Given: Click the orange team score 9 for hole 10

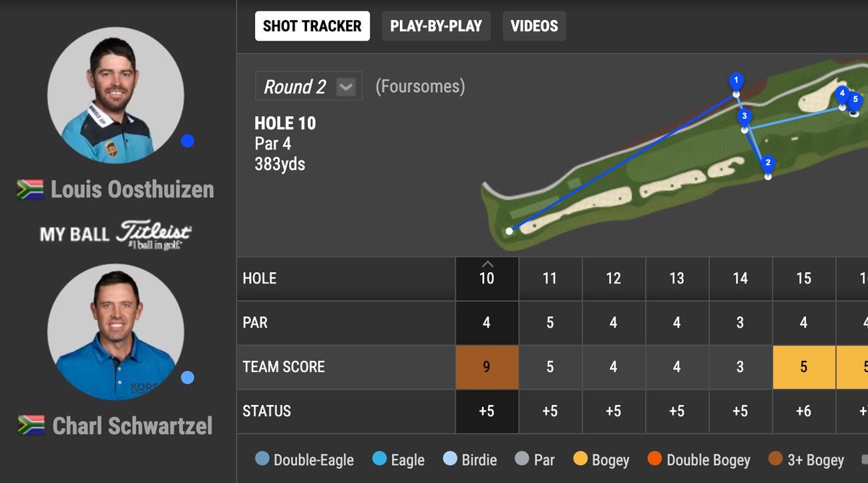Looking at the screenshot, I should (487, 367).
